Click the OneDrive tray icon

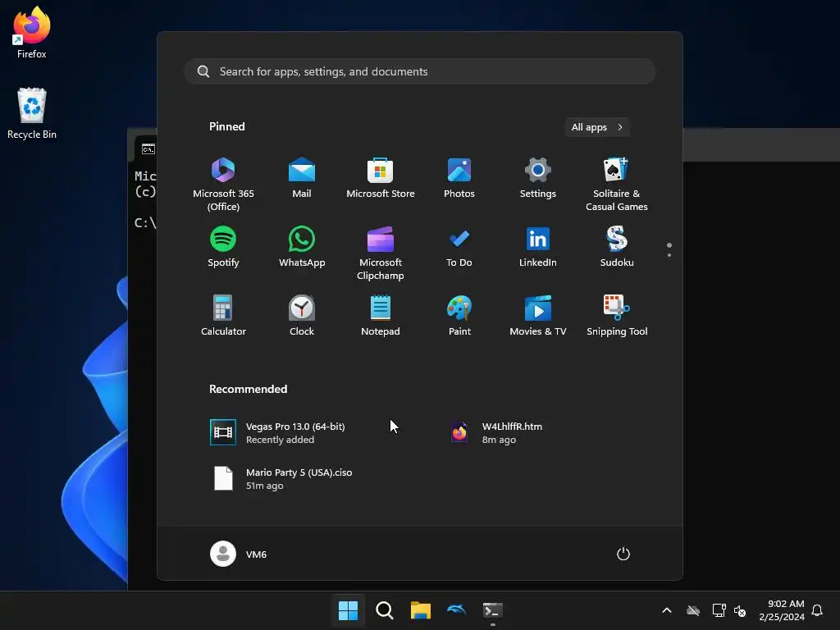coord(693,610)
